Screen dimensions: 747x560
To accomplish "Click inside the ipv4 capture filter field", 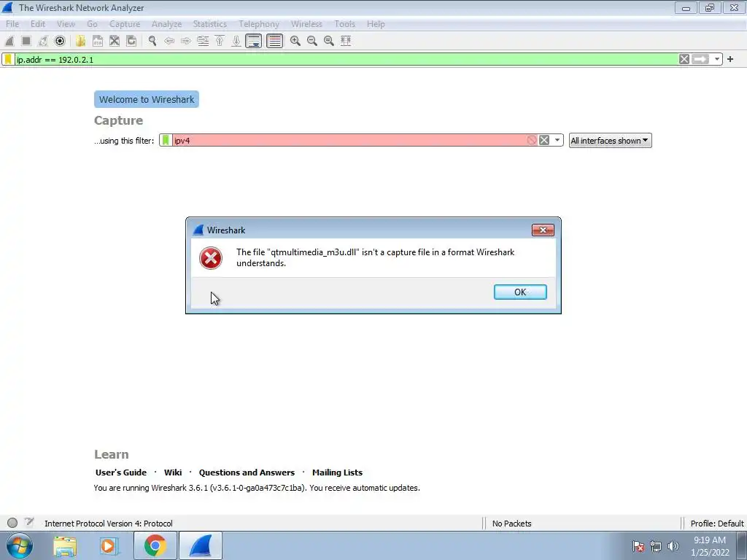I will pos(349,140).
